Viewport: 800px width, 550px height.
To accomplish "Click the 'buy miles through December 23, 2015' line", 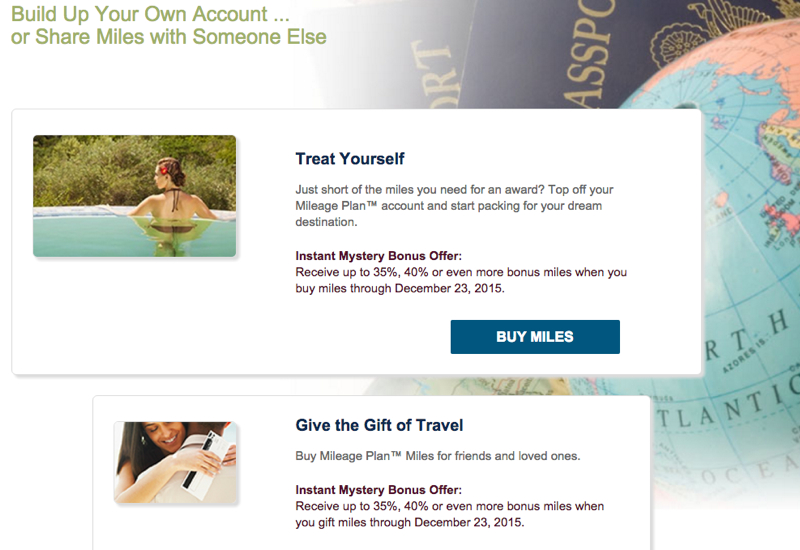I will pyautogui.click(x=400, y=288).
